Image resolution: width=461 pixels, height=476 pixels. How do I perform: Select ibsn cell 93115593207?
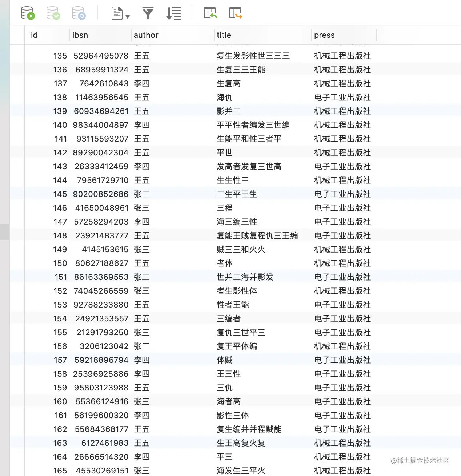coord(102,139)
